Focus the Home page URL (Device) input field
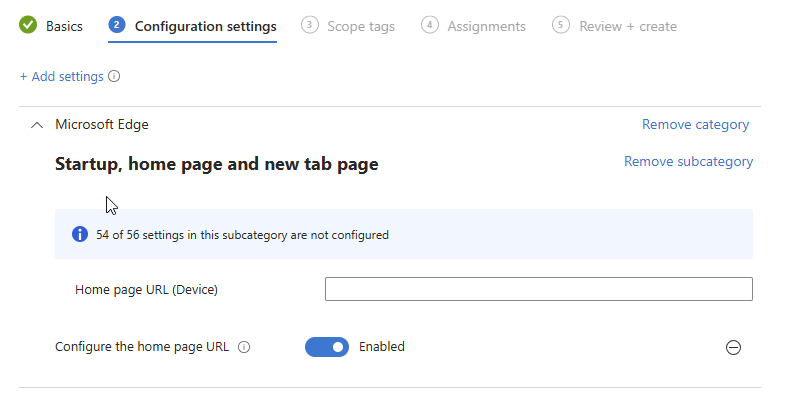 click(x=538, y=289)
